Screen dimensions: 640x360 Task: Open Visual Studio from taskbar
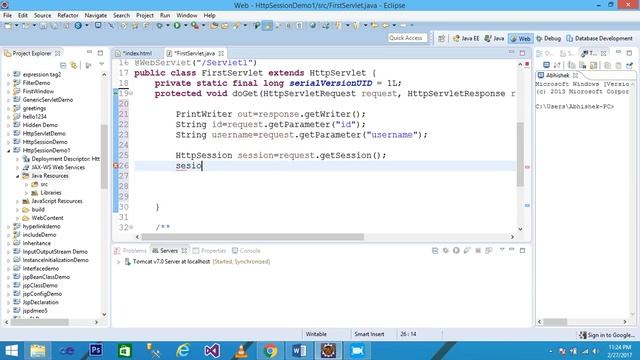(212, 351)
